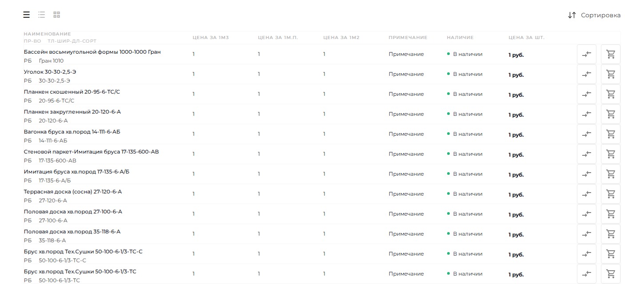This screenshot has width=644, height=284.
Task: Switch to list view layout icon
Action: pos(42,15)
